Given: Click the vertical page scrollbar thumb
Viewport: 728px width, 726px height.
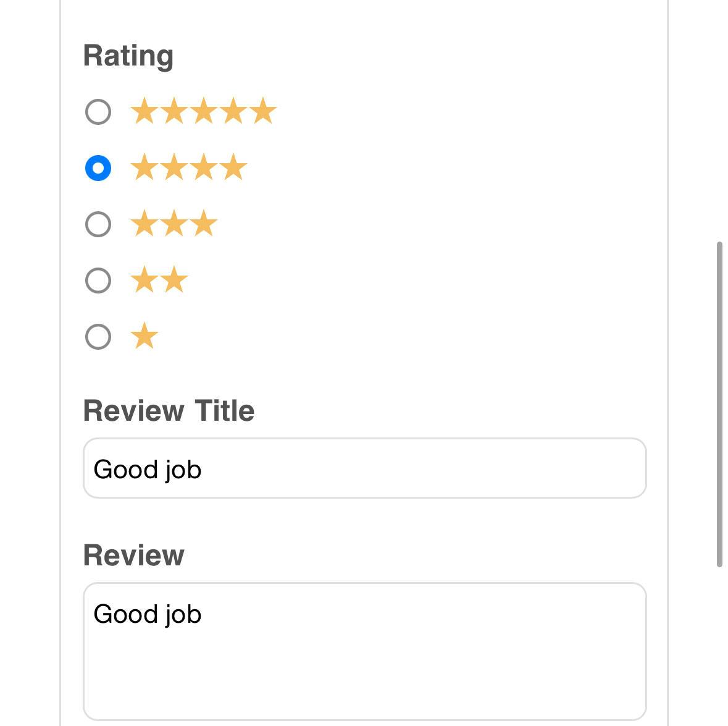Looking at the screenshot, I should (719, 404).
